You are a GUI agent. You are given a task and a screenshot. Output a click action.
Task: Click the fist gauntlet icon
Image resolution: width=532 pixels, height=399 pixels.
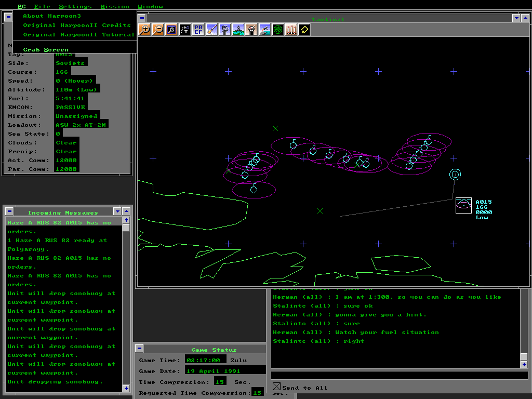(224, 30)
